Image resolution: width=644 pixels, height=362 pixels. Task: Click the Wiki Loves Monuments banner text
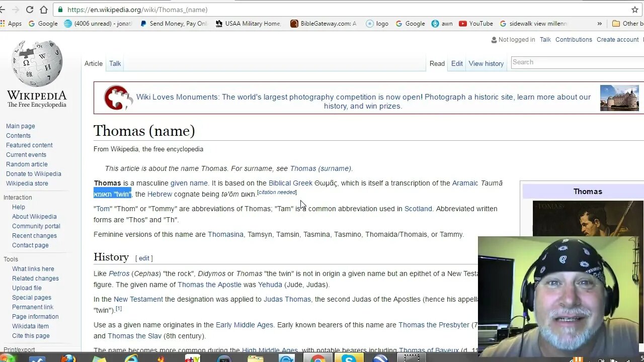coord(363,102)
